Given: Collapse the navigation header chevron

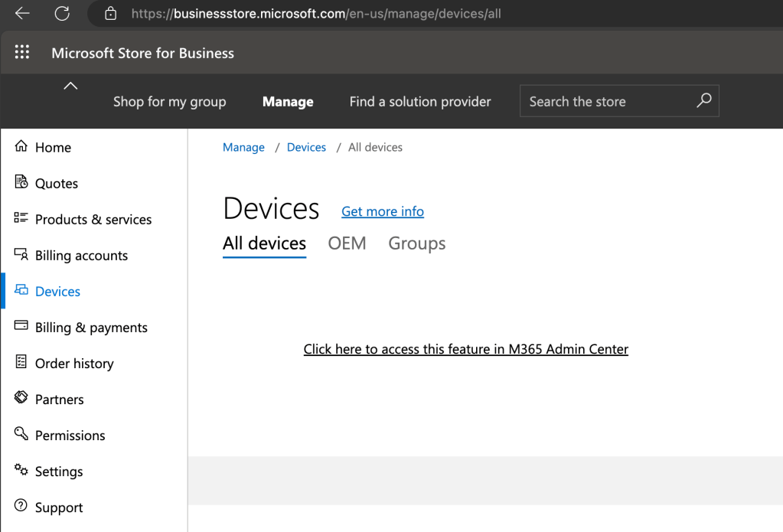Looking at the screenshot, I should (70, 86).
